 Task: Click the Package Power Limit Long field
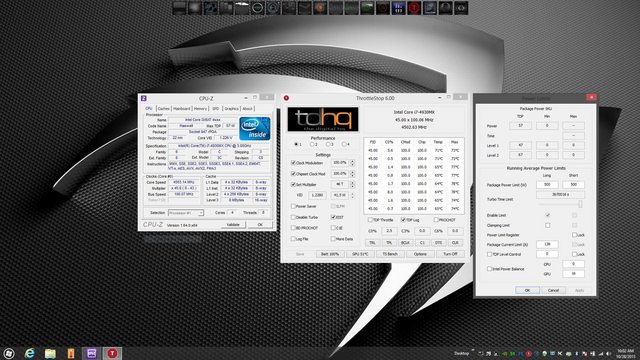547,185
